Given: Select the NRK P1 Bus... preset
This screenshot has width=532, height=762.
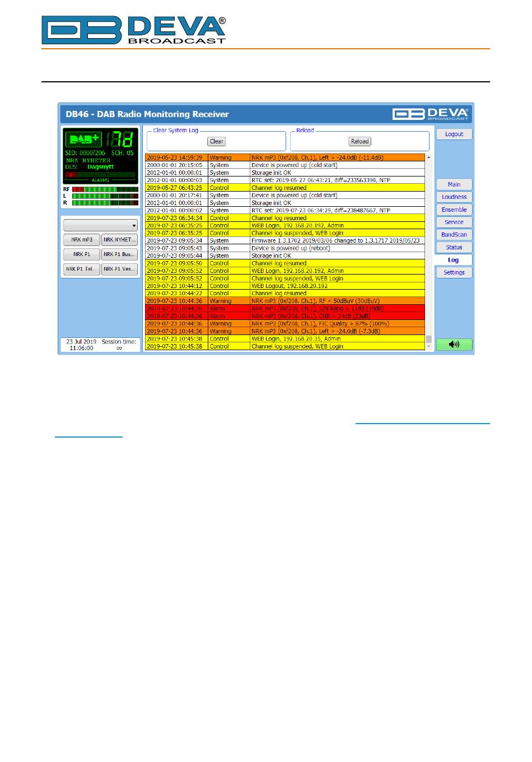Looking at the screenshot, I should tap(119, 254).
